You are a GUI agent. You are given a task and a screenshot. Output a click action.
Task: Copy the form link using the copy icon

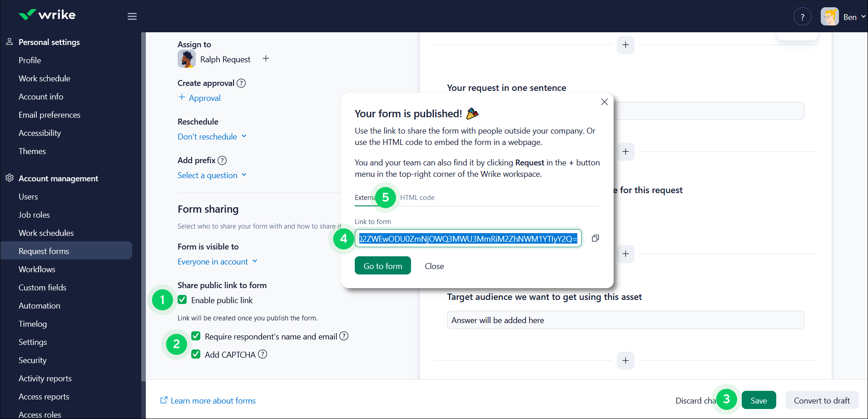[x=595, y=238]
